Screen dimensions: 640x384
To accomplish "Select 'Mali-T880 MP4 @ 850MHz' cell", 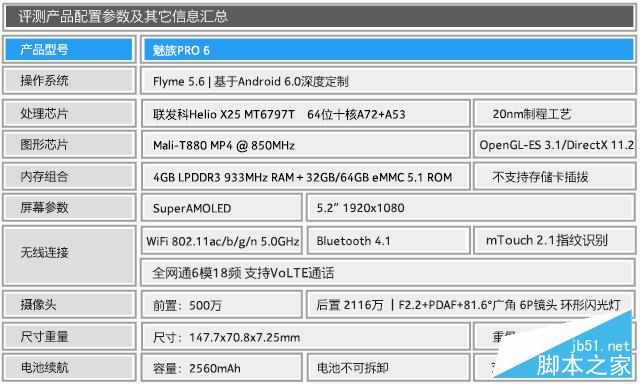I will (306, 144).
